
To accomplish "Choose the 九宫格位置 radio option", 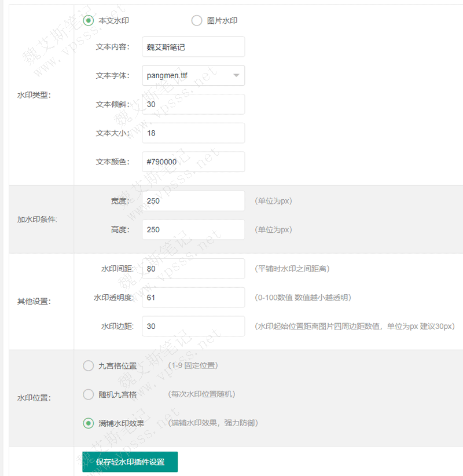I will tap(88, 365).
